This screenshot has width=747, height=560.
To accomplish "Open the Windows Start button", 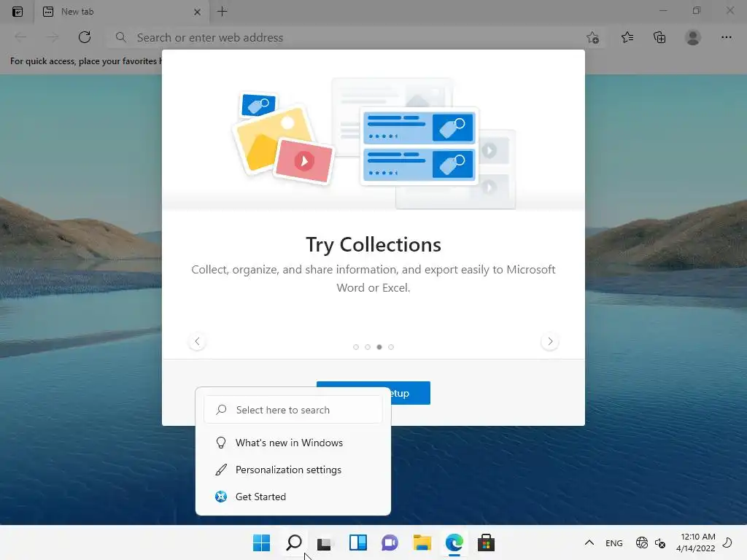I will tap(262, 542).
